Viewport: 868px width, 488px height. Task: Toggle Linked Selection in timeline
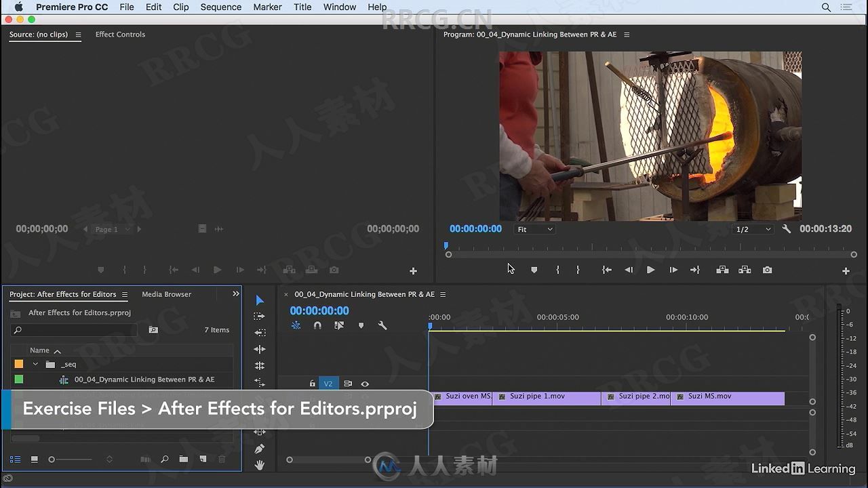tap(339, 325)
